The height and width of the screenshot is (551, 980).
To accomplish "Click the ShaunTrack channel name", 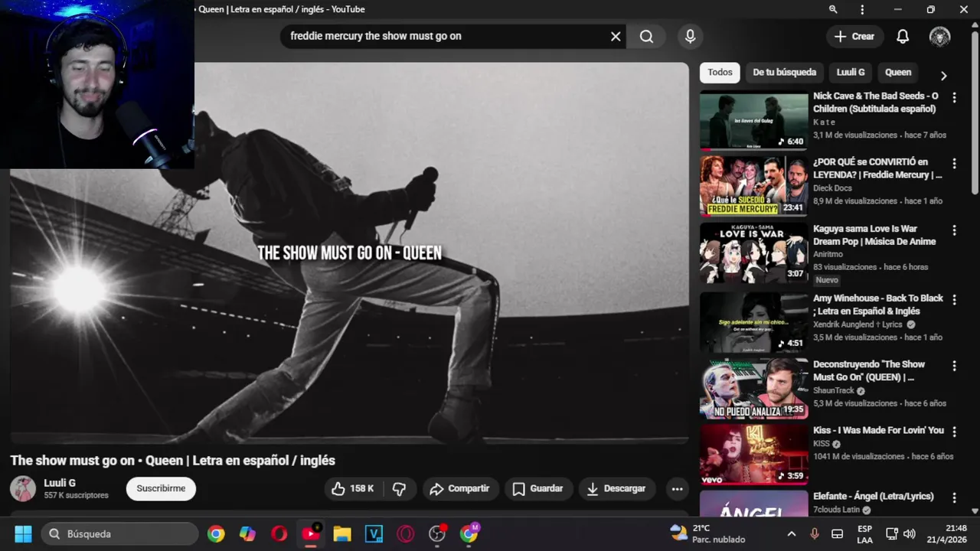I will click(x=833, y=390).
